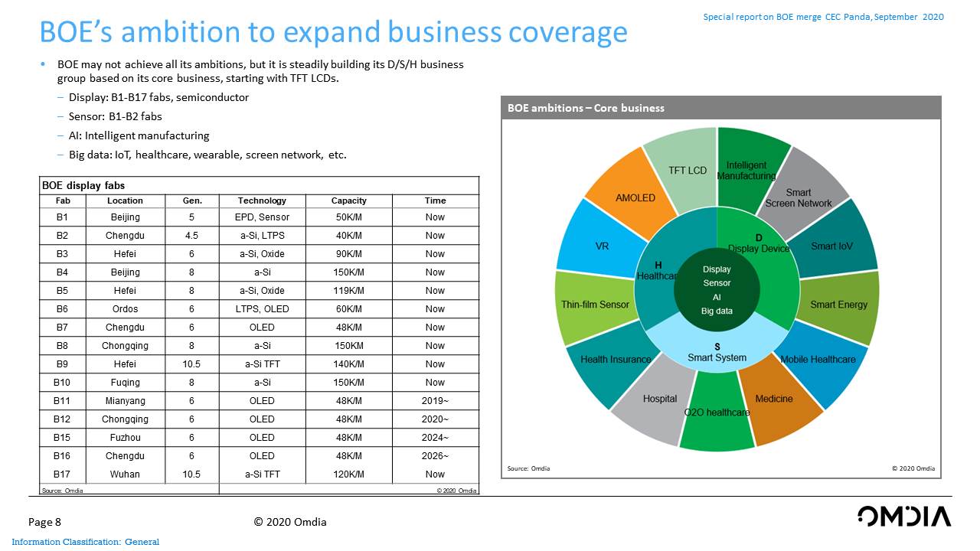Click the '4.5' generation cell
The image size is (980, 551).
191,236
